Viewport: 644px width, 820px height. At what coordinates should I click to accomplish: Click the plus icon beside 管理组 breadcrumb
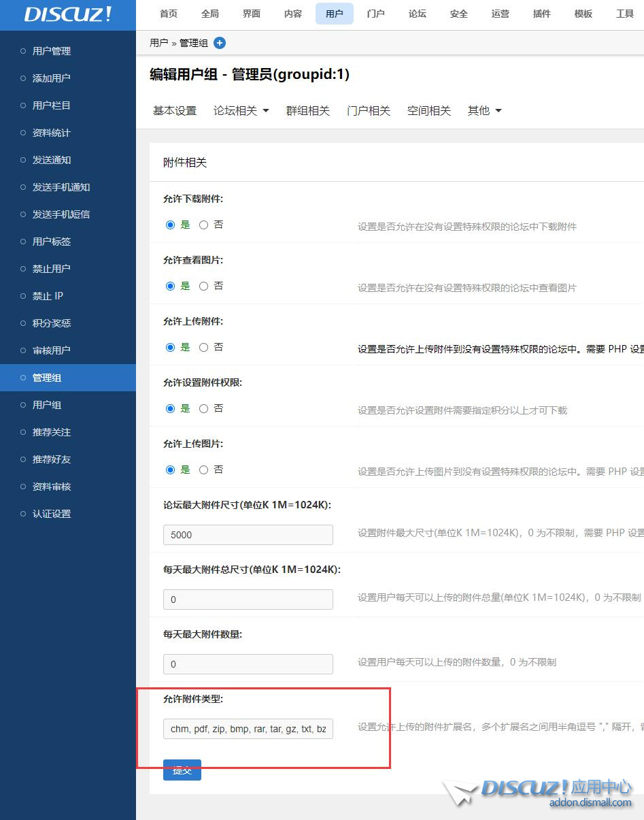click(219, 42)
